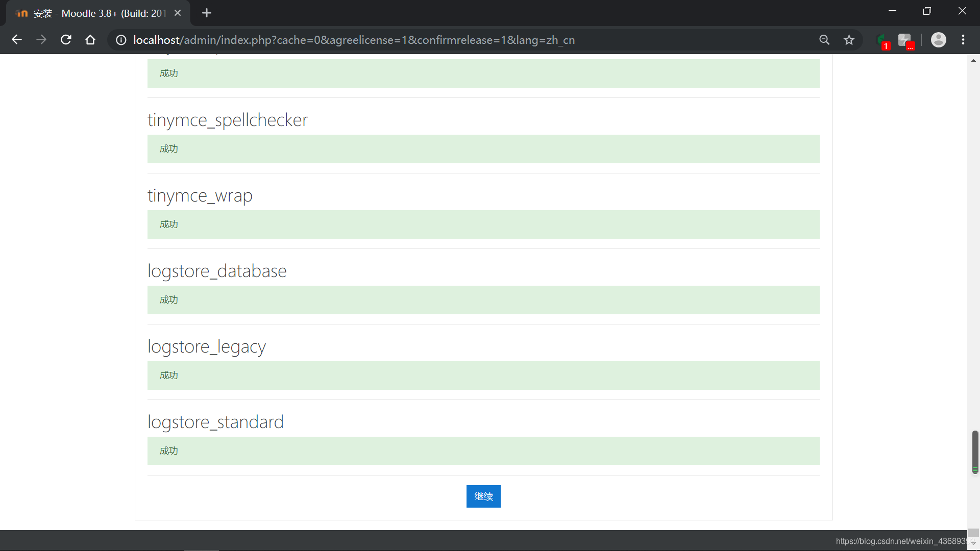Select the Moodle 3.8+ install tab
The height and width of the screenshot is (551, 980).
pyautogui.click(x=100, y=13)
